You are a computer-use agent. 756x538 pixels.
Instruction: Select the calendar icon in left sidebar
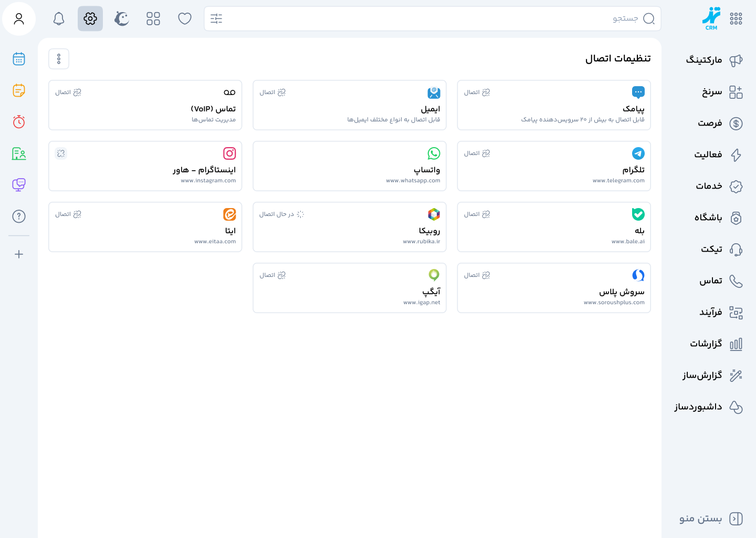(19, 58)
